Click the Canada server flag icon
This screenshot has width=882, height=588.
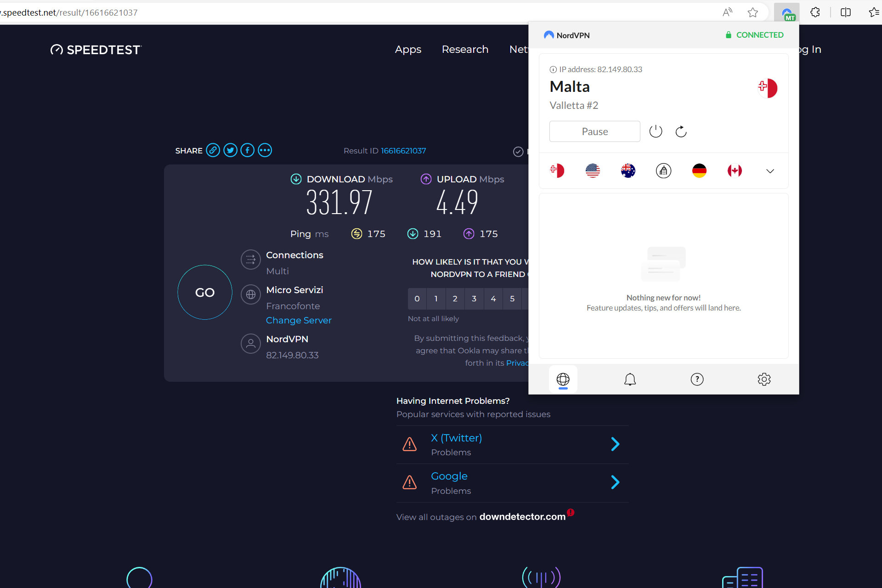point(735,170)
